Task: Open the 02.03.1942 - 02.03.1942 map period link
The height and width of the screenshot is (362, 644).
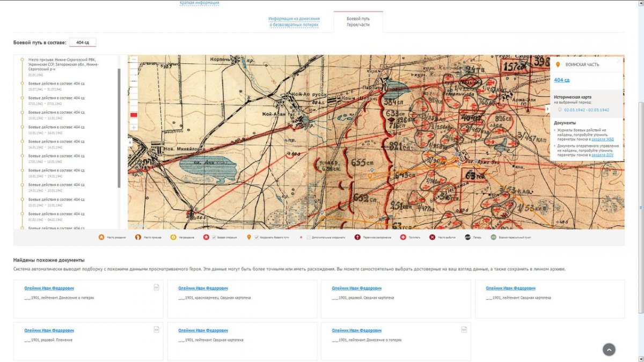Action: click(586, 109)
